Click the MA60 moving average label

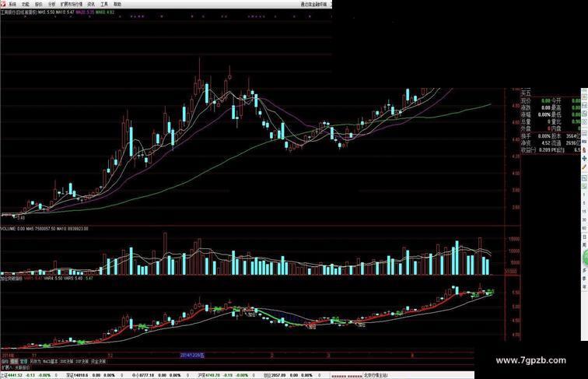click(x=105, y=12)
